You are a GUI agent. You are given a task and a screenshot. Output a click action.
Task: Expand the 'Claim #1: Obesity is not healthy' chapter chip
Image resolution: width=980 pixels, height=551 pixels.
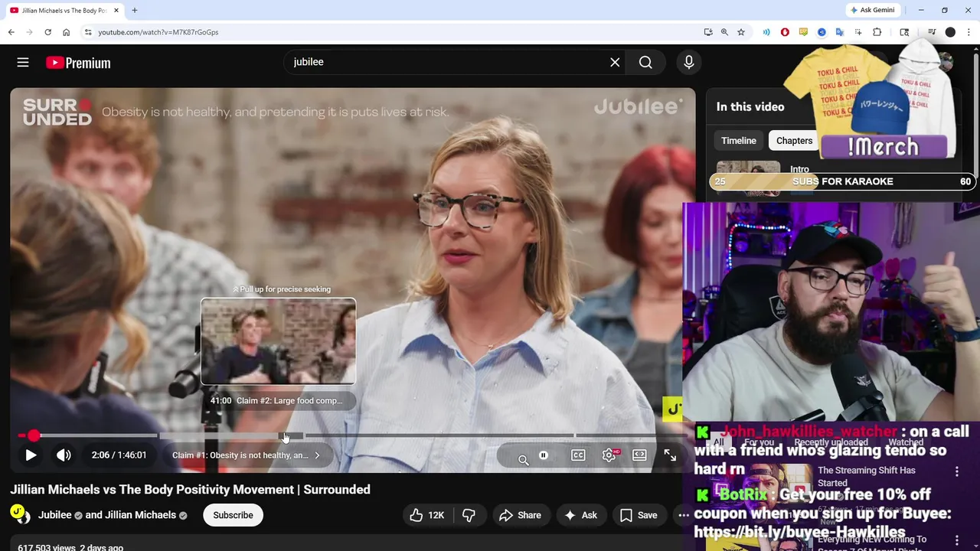click(x=246, y=455)
